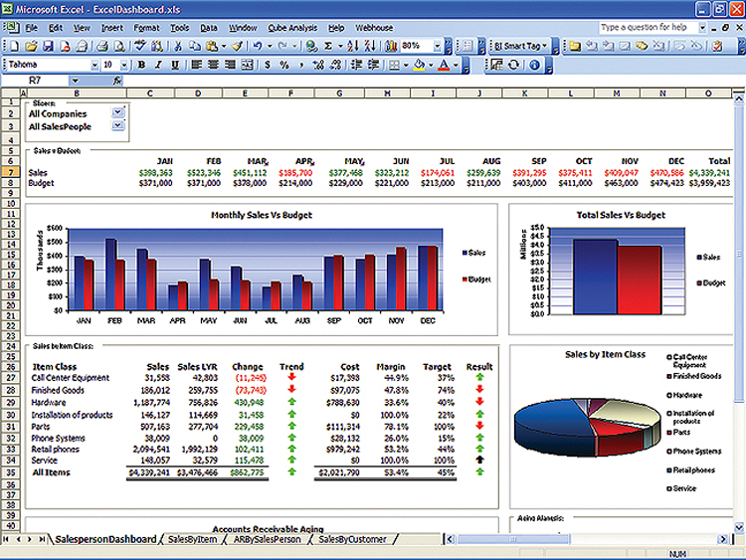746x560 pixels.
Task: Sort ascending with A-Z icon
Action: click(352, 46)
